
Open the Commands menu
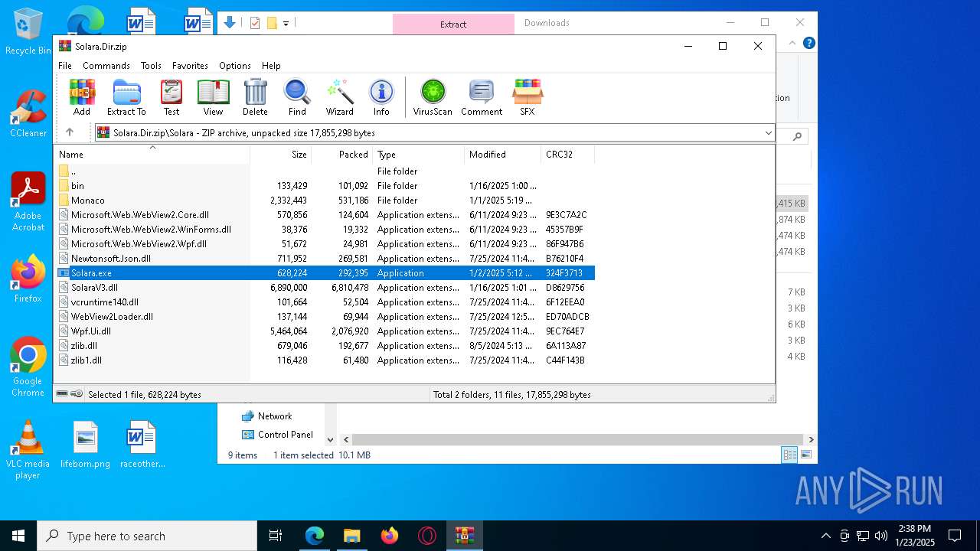click(x=106, y=66)
